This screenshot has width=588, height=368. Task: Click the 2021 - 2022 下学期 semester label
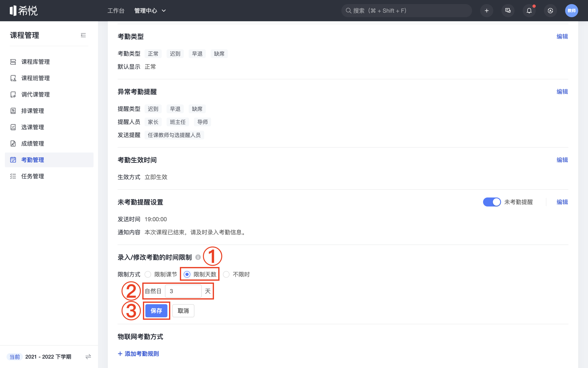48,357
